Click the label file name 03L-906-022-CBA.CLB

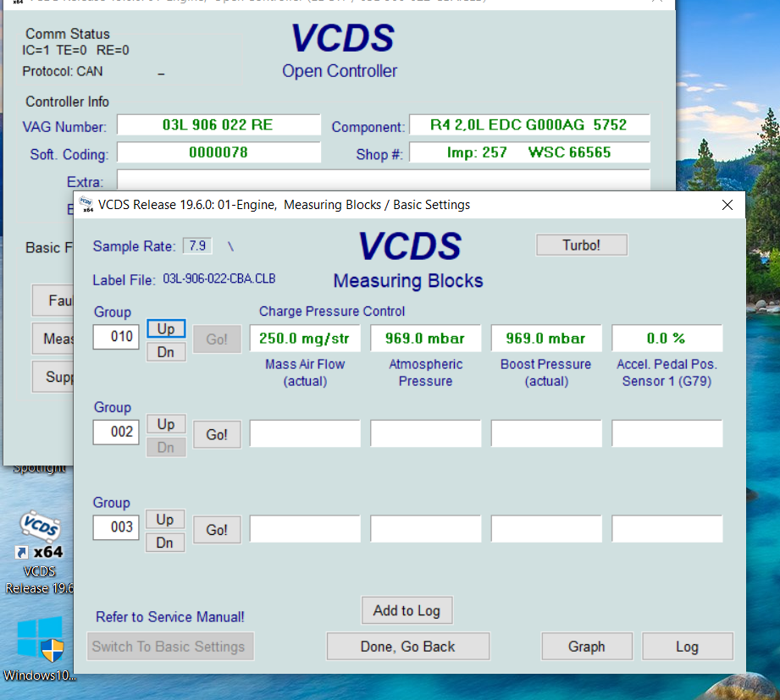219,279
